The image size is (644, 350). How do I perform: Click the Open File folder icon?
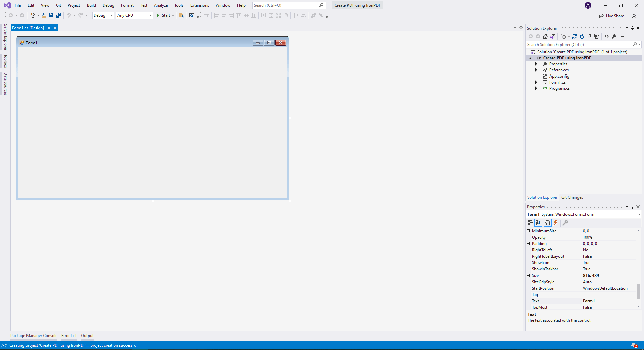click(44, 15)
